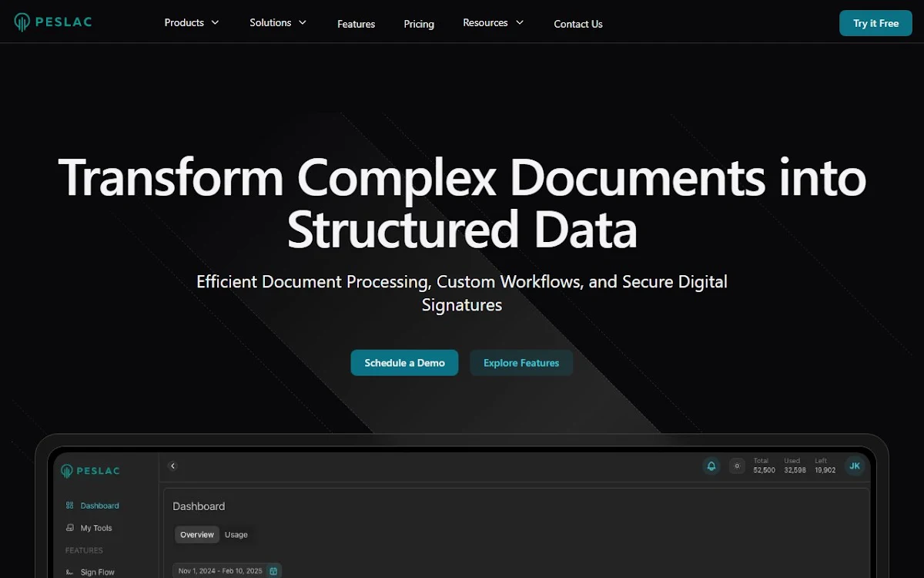Click the Nov 1, 2024 - Feb 10, 2025 date range
Image resolution: width=924 pixels, height=578 pixels.
point(220,571)
